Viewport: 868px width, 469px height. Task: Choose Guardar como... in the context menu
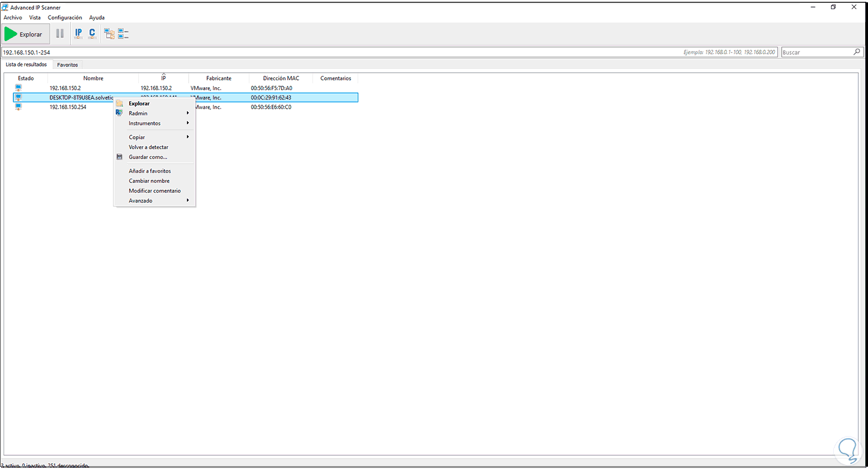click(155, 157)
